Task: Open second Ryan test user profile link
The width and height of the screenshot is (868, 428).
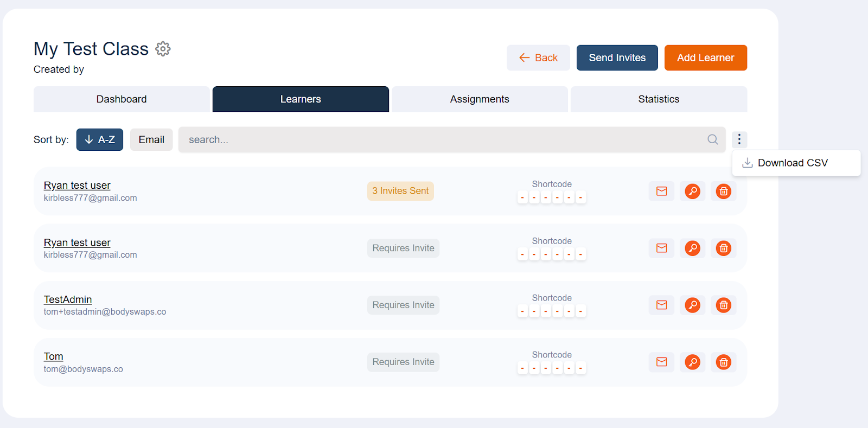Action: coord(77,242)
